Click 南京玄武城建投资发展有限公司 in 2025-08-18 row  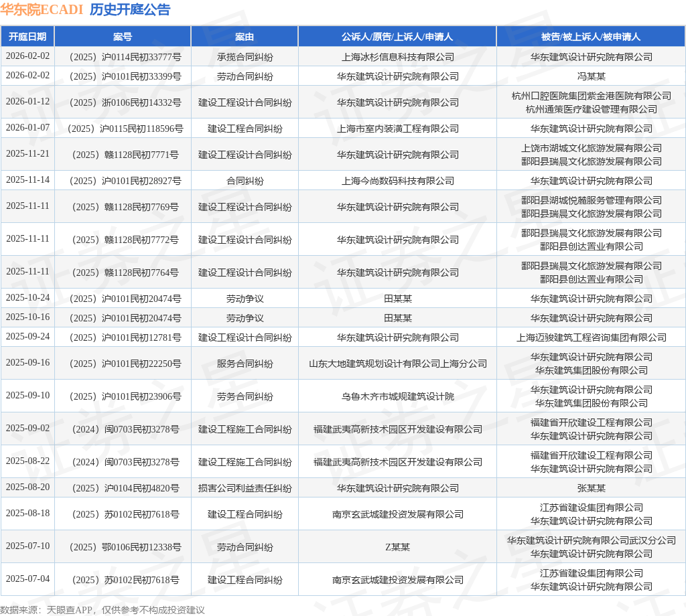[398, 515]
